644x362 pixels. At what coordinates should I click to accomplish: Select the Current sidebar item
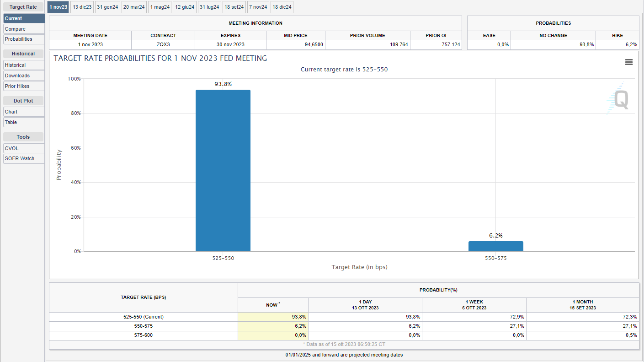(x=24, y=18)
